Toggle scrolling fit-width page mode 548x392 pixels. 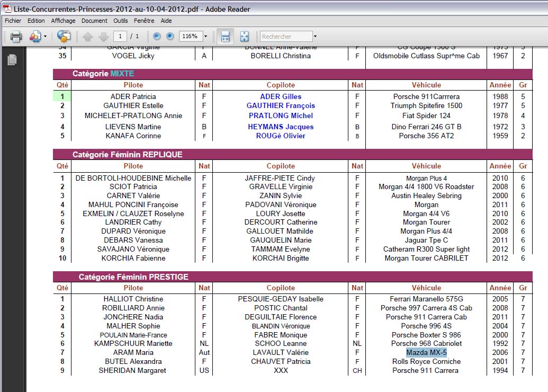(225, 37)
